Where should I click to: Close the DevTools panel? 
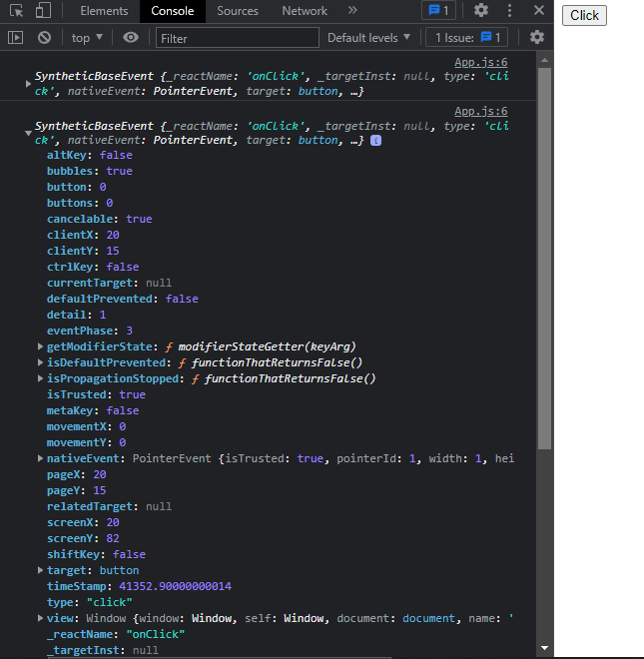click(539, 11)
